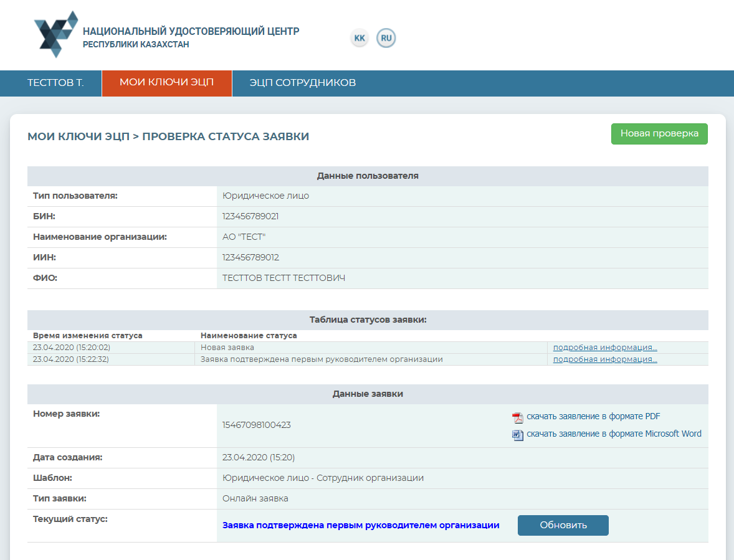Select the МОИ КЛЮЧИ ЭЦП tab
734x560 pixels.
point(166,83)
